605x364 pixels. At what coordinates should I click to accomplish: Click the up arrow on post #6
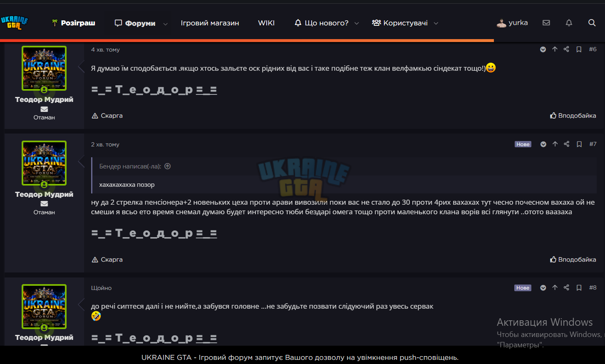pos(555,49)
